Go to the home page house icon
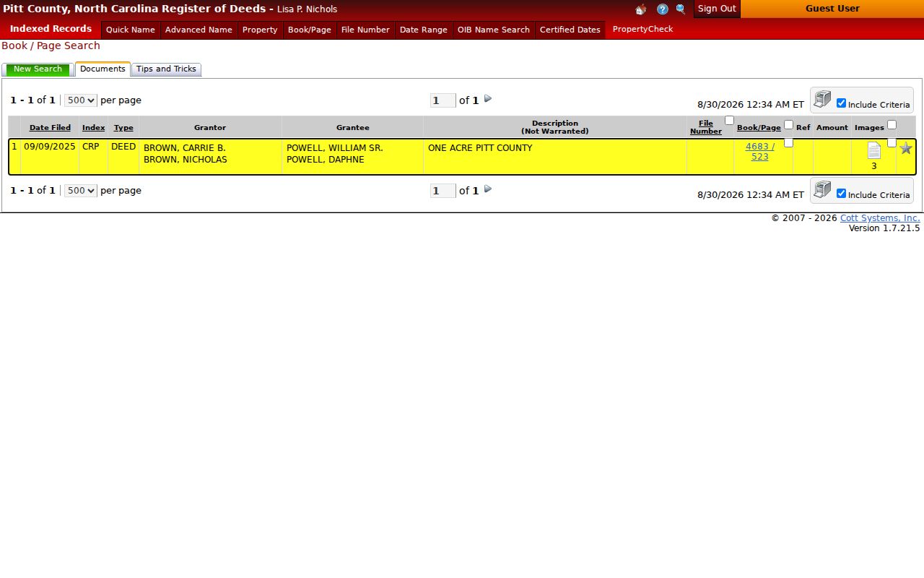 point(641,9)
